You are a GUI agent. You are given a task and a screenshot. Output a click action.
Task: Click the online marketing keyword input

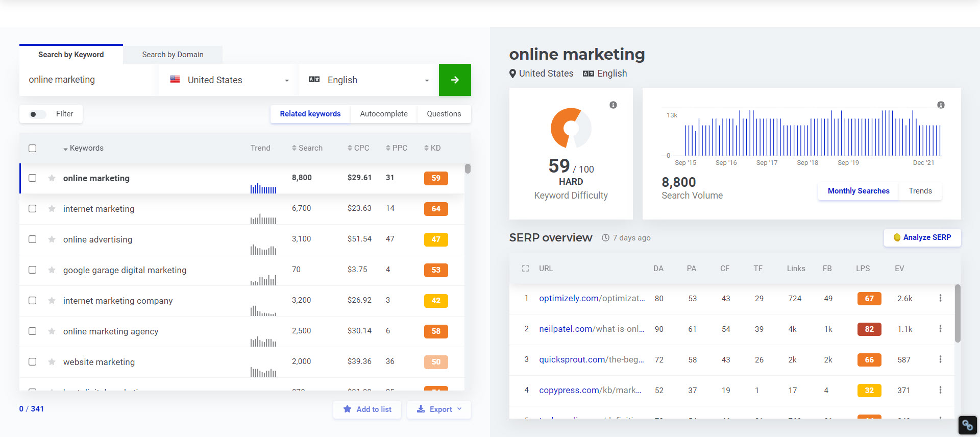pyautogui.click(x=88, y=80)
